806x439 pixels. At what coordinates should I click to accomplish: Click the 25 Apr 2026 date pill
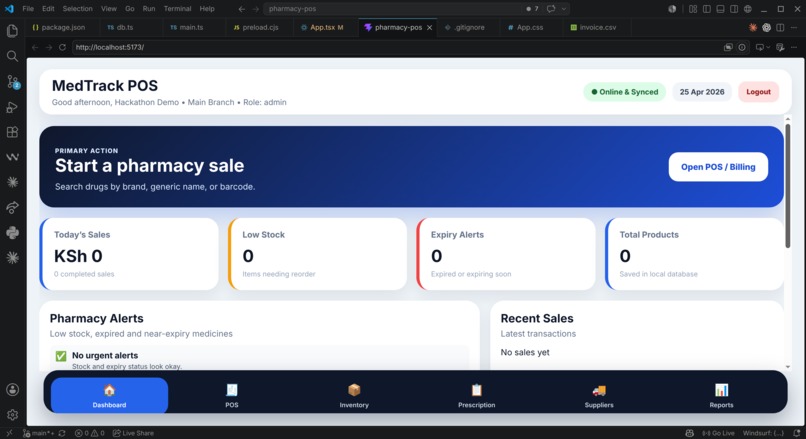pyautogui.click(x=702, y=92)
